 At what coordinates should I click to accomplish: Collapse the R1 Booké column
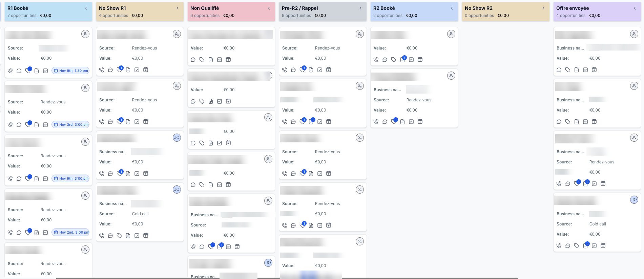(86, 8)
